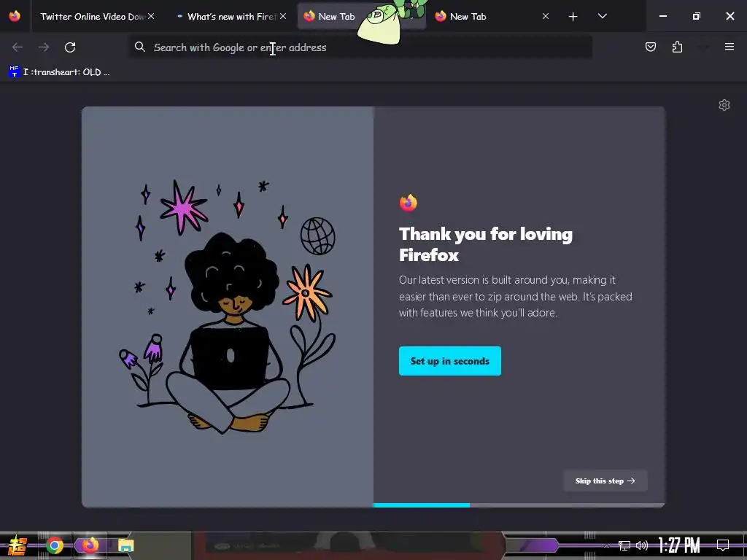Launch Google Chrome from the taskbar
747x560 pixels.
pyautogui.click(x=54, y=545)
